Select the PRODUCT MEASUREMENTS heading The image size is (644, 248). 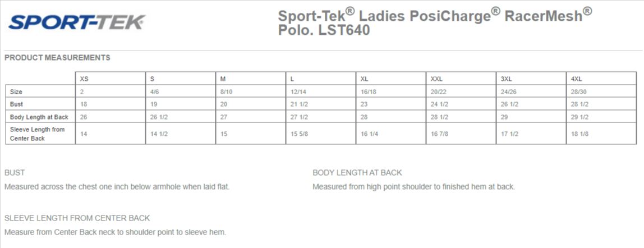tap(57, 57)
